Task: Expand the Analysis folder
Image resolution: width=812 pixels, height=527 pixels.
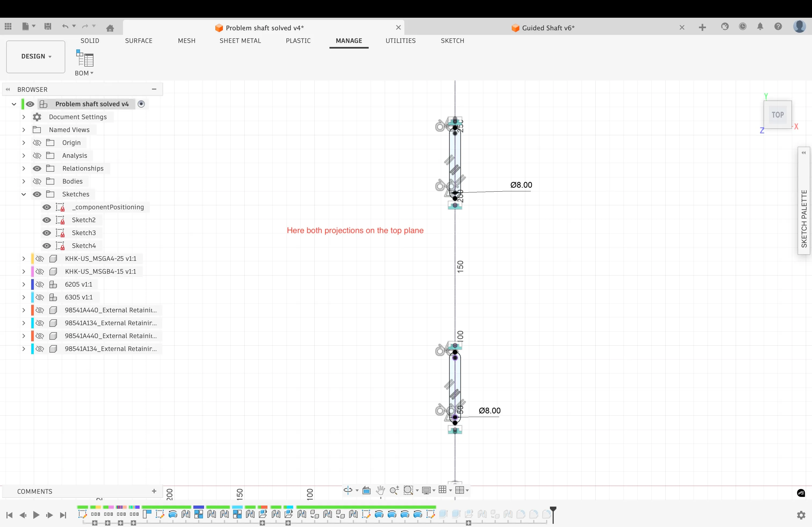Action: [x=24, y=155]
